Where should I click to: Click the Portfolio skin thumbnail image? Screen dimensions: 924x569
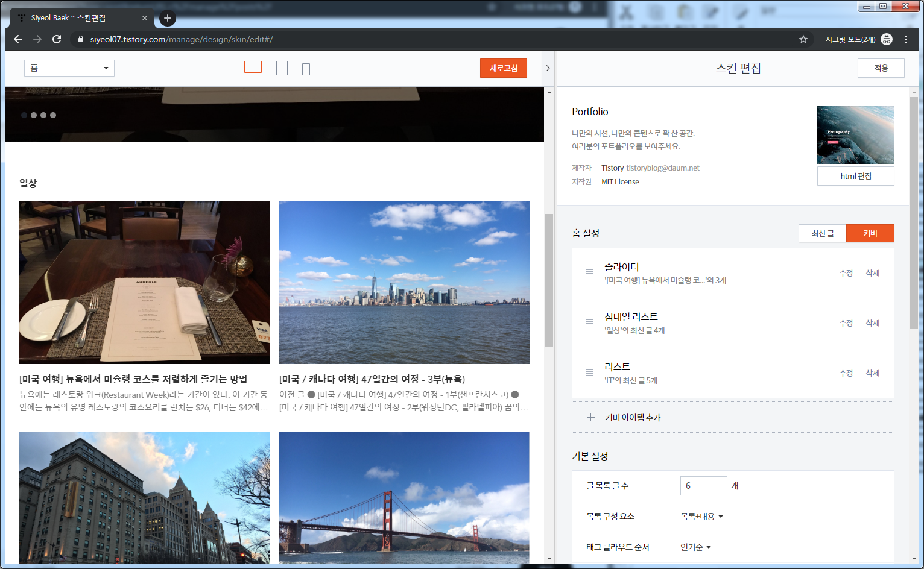tap(856, 135)
